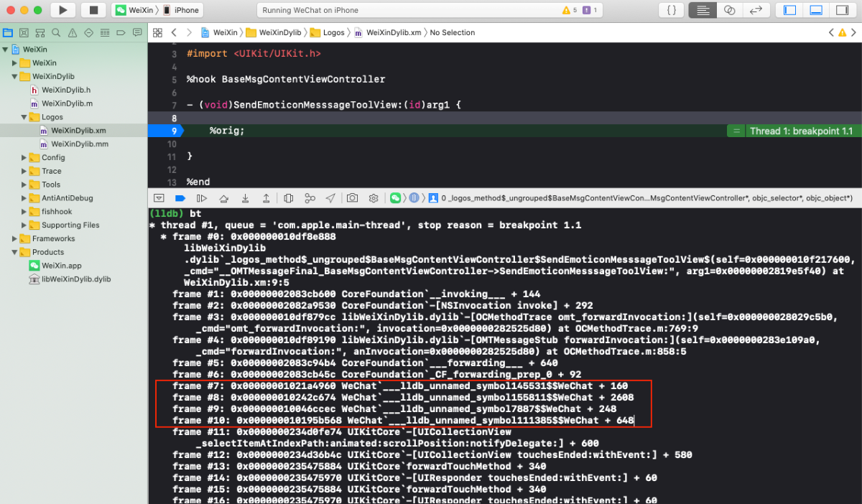
Task: Open the Debug Memory Graph
Action: click(310, 197)
